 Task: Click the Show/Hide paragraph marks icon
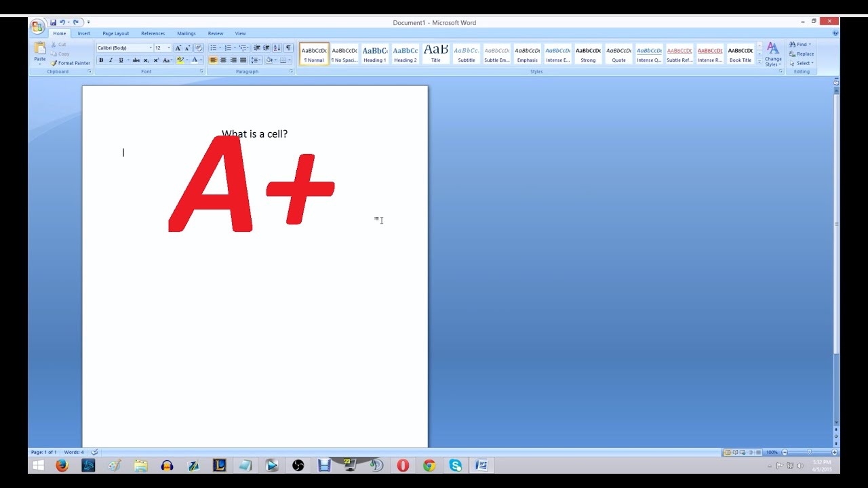[x=288, y=48]
